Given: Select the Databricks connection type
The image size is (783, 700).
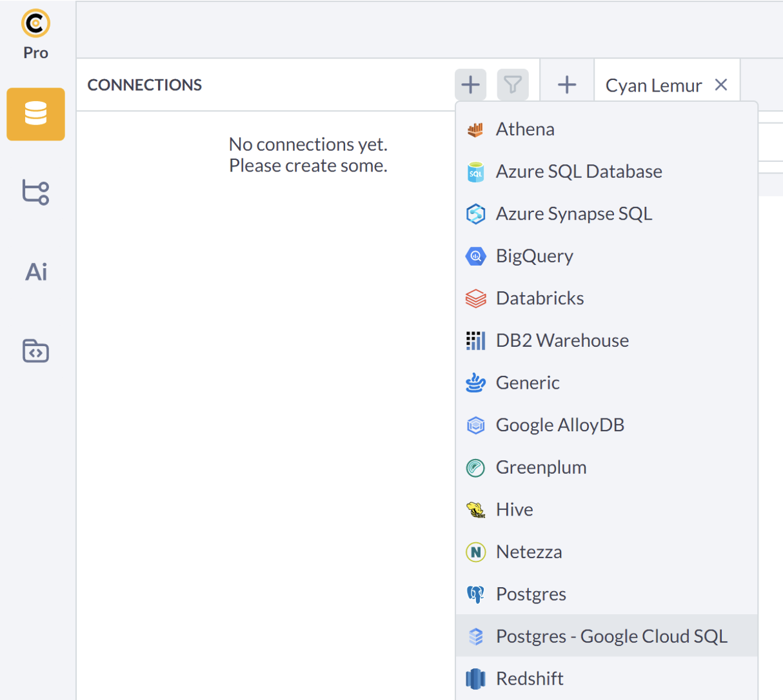Looking at the screenshot, I should tap(539, 298).
